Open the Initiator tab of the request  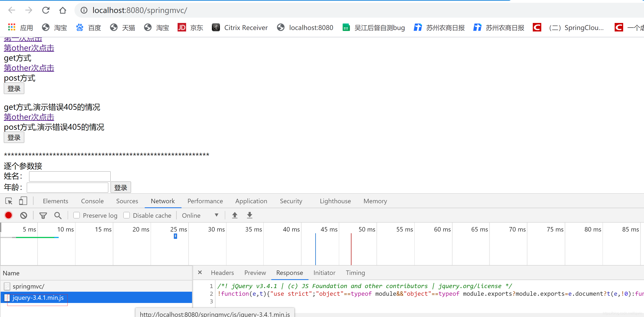[324, 273]
